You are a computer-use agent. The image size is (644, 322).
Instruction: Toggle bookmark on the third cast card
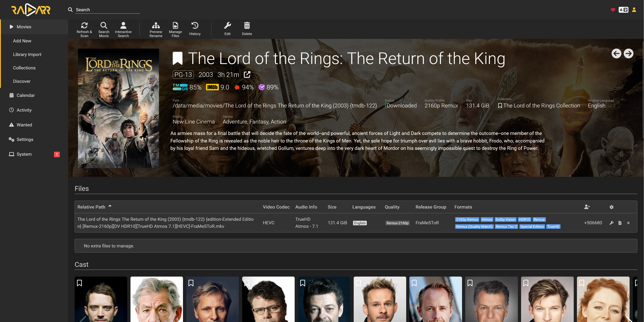point(191,283)
